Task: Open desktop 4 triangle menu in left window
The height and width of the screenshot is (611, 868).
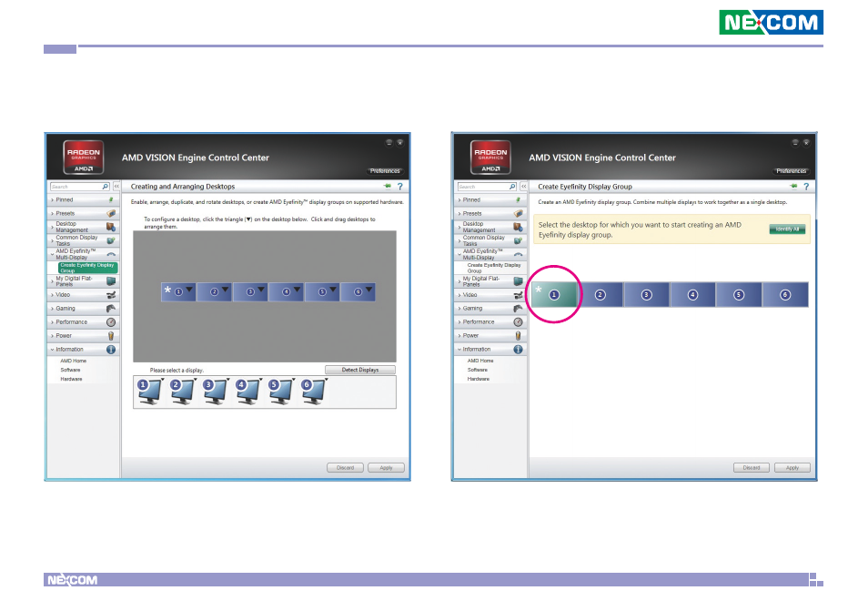Action: (298, 290)
